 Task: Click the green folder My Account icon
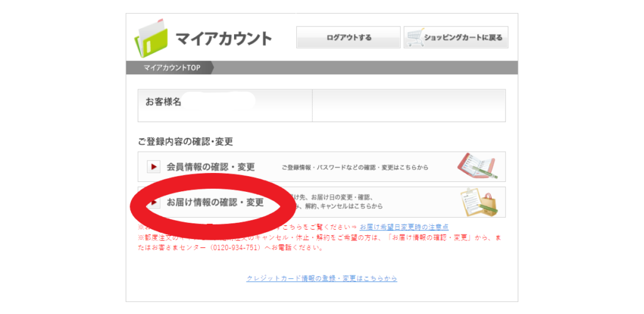(152, 37)
